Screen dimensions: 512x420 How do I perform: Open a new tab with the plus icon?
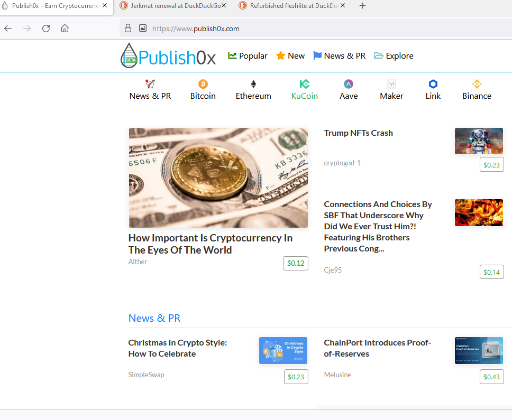pyautogui.click(x=362, y=5)
